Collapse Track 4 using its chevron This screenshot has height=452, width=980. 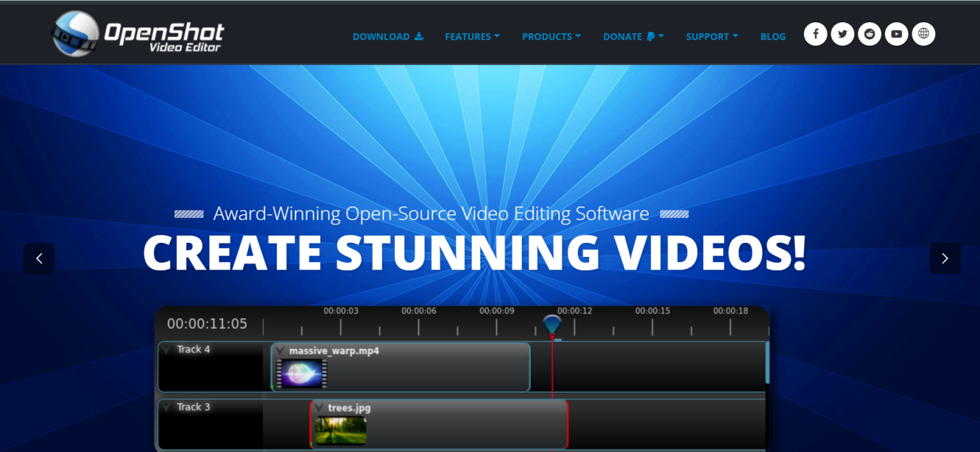coord(167,349)
